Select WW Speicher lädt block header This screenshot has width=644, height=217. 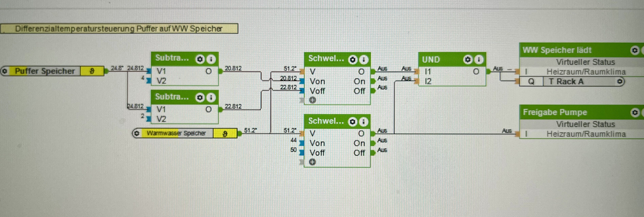pos(557,50)
